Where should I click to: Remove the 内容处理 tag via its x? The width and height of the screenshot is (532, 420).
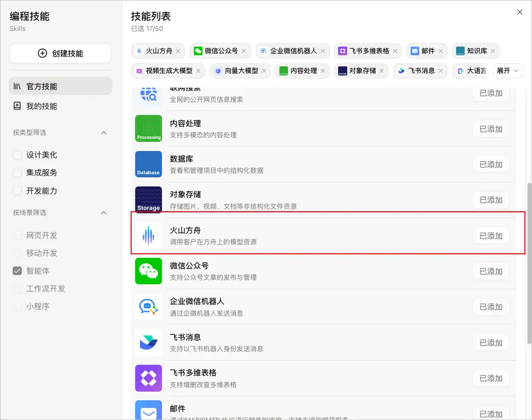coord(322,70)
